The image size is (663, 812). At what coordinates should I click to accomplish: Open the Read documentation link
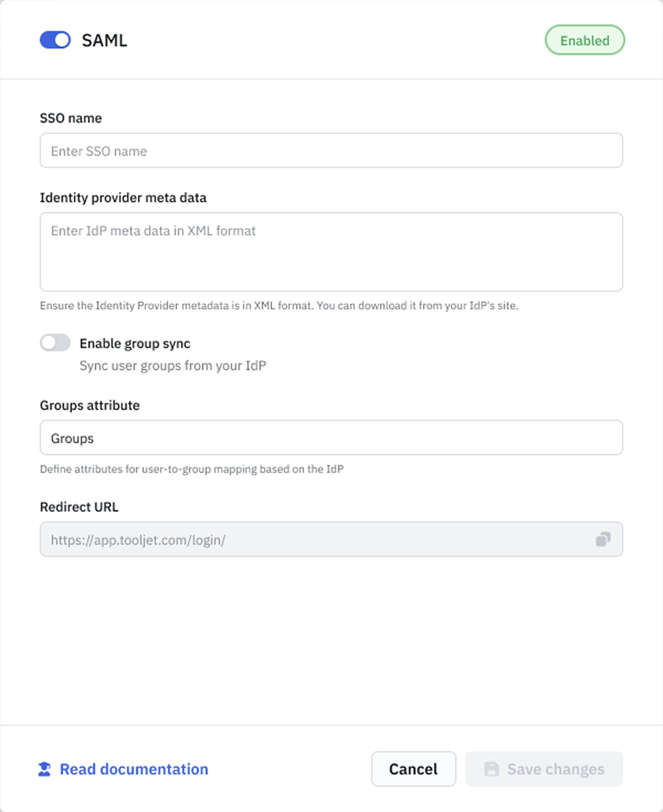[x=134, y=769]
